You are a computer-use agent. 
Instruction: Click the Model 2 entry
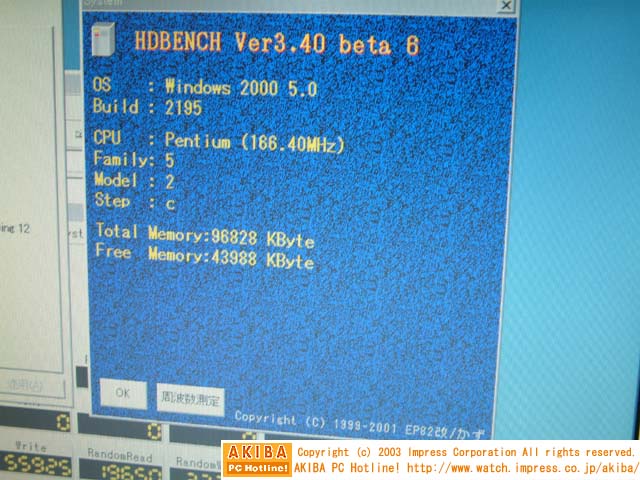133,181
